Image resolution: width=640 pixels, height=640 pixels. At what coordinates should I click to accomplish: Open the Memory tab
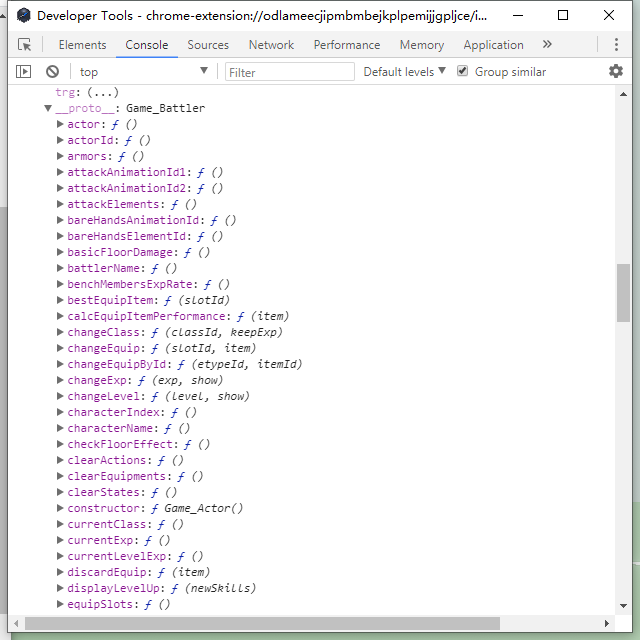click(422, 45)
